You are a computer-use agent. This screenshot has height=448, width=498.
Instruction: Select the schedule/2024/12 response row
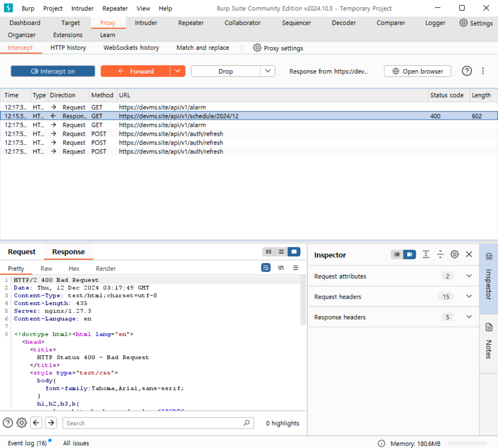(x=249, y=116)
